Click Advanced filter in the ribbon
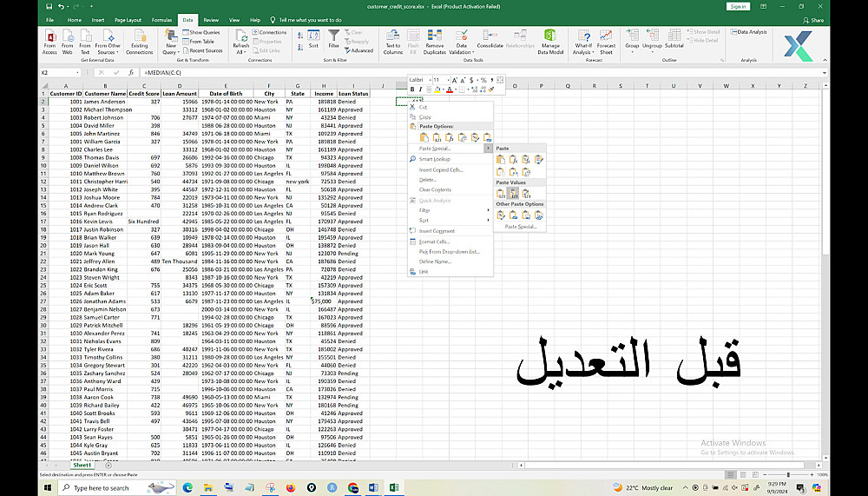The height and width of the screenshot is (496, 868). pos(358,50)
